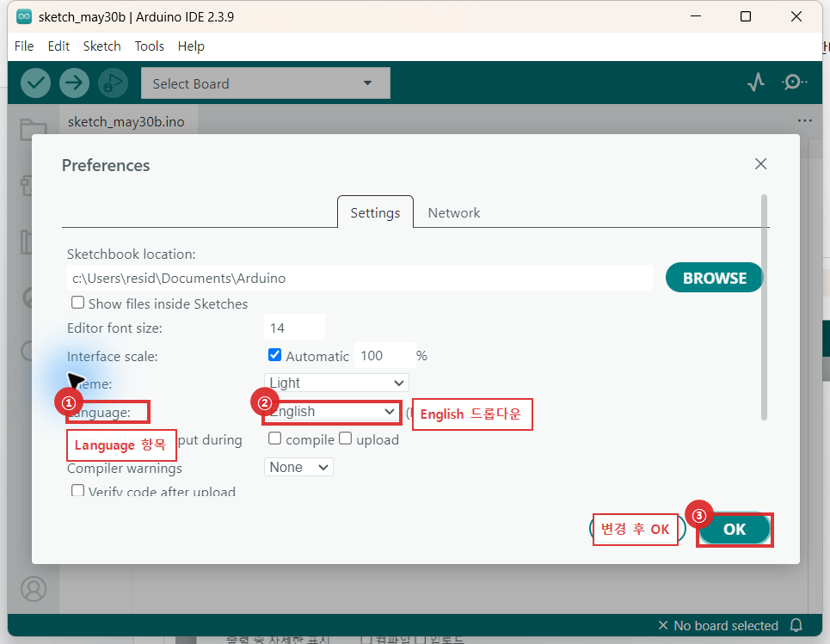Click the Preferences dialog title
This screenshot has width=830, height=644.
106,165
